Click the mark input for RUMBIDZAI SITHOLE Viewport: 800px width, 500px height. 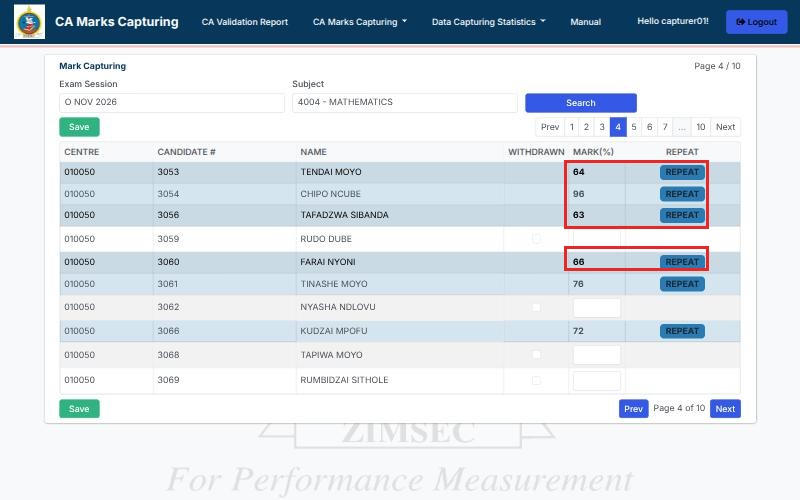click(596, 381)
